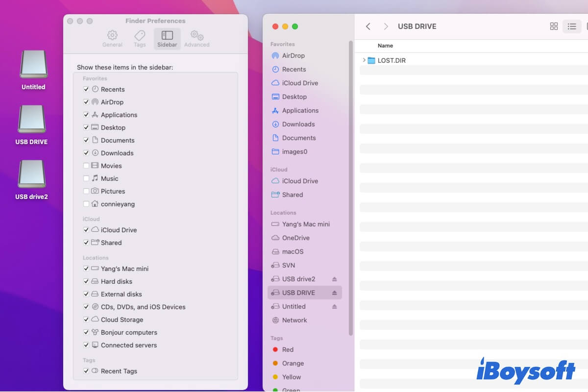Click the back navigation arrow

pos(368,26)
